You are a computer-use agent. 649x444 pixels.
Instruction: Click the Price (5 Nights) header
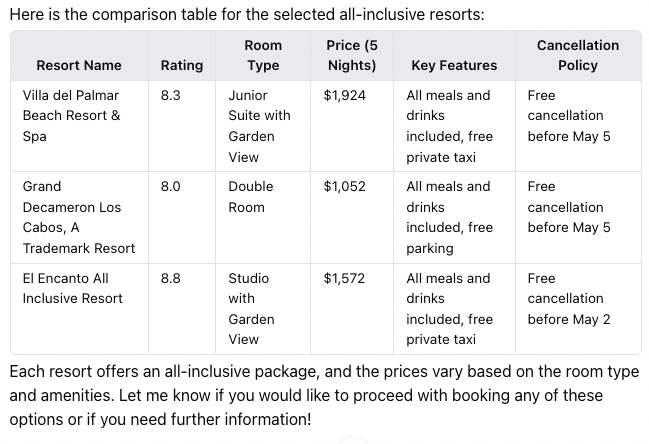(x=351, y=55)
